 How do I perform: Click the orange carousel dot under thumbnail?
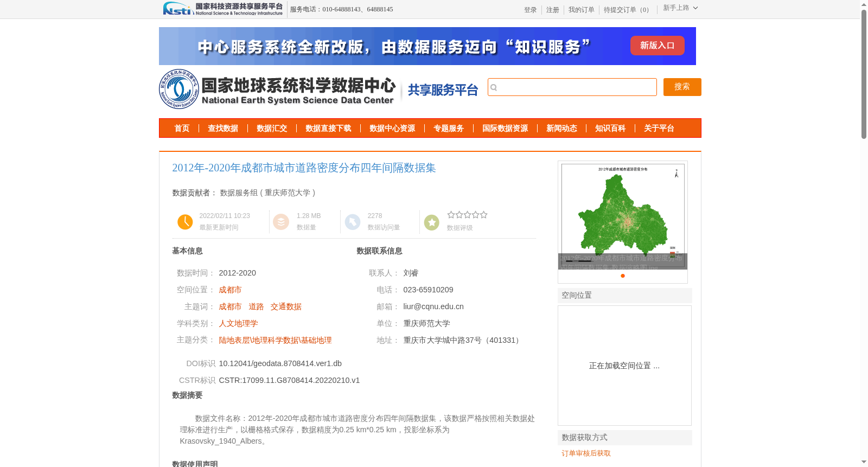623,276
